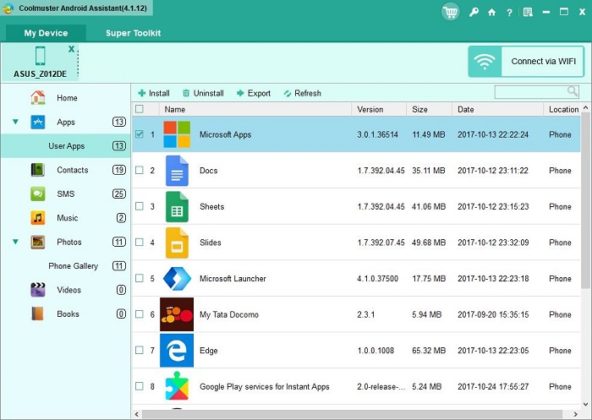The width and height of the screenshot is (592, 420).
Task: Click the Music note icon in sidebar
Action: (37, 218)
